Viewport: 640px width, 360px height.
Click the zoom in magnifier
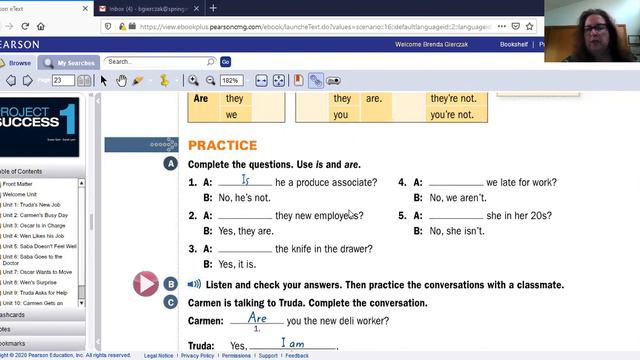coord(193,80)
